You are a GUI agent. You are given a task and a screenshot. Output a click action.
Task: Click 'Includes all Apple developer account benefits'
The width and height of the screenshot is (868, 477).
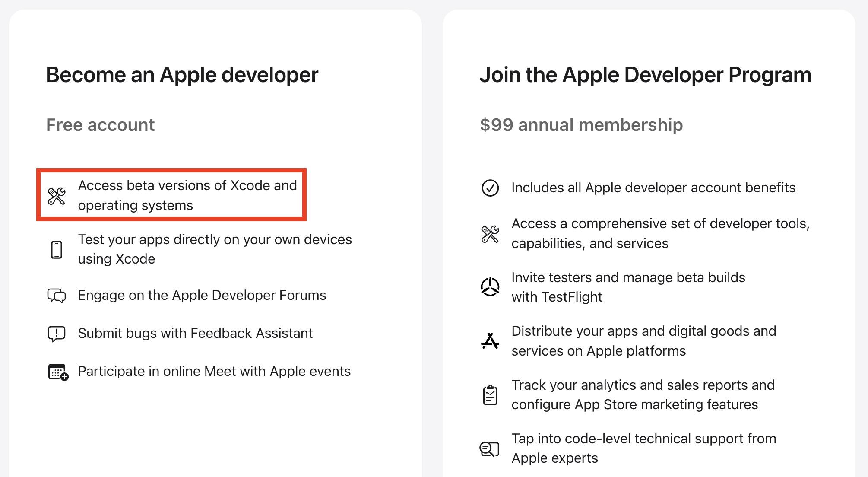coord(653,188)
